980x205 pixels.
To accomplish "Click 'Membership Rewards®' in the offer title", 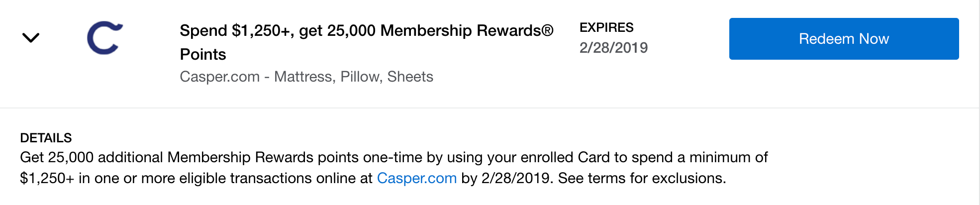I will pyautogui.click(x=467, y=31).
